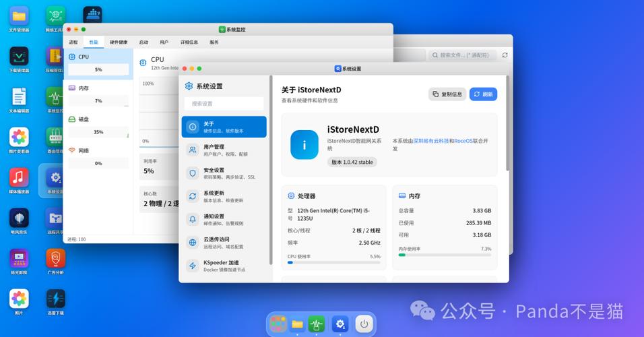Viewport: 644px width, 337px height.
Task: Open 系统更新 in settings sidebar
Action: click(x=224, y=196)
